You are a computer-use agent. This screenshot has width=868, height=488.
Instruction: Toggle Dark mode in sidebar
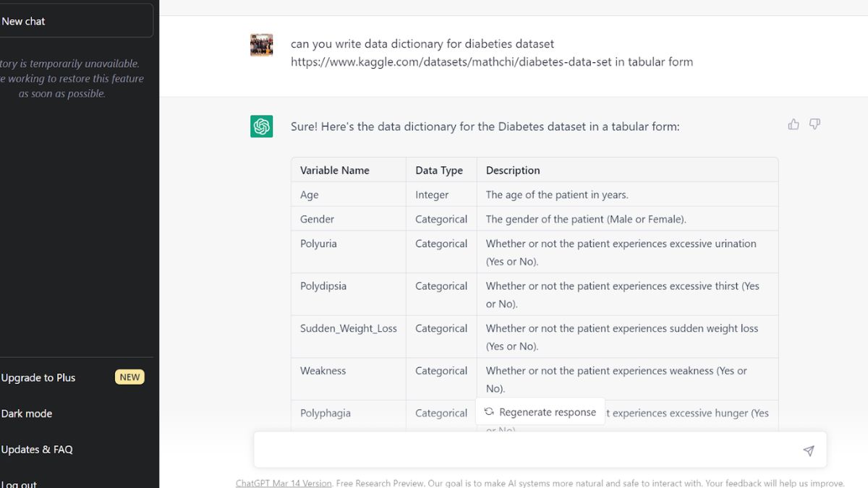click(27, 414)
